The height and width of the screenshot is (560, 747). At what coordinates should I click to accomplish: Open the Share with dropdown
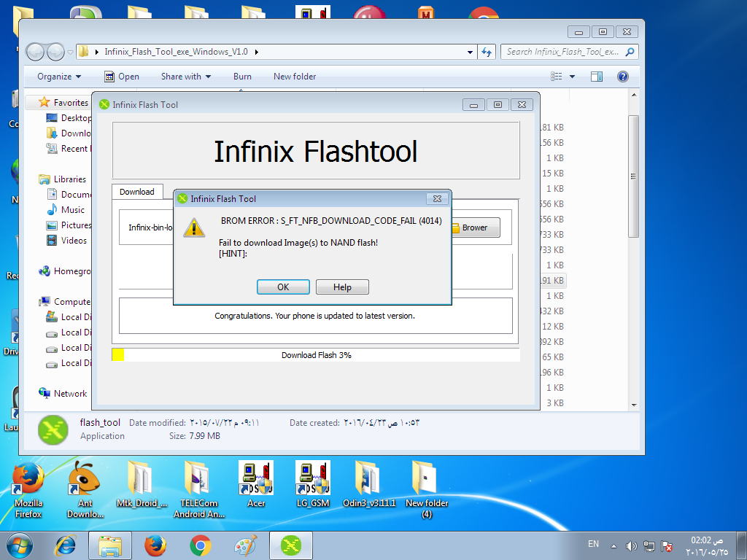[x=186, y=77]
